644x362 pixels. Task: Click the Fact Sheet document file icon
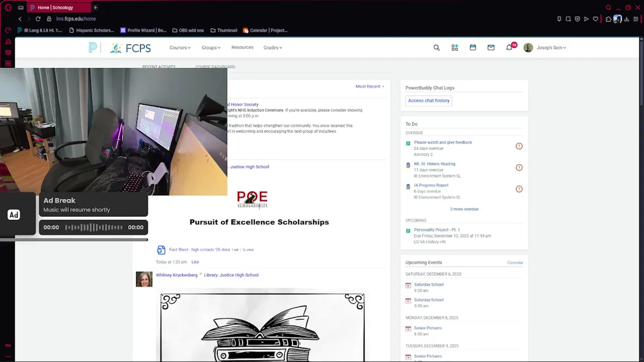[161, 250]
